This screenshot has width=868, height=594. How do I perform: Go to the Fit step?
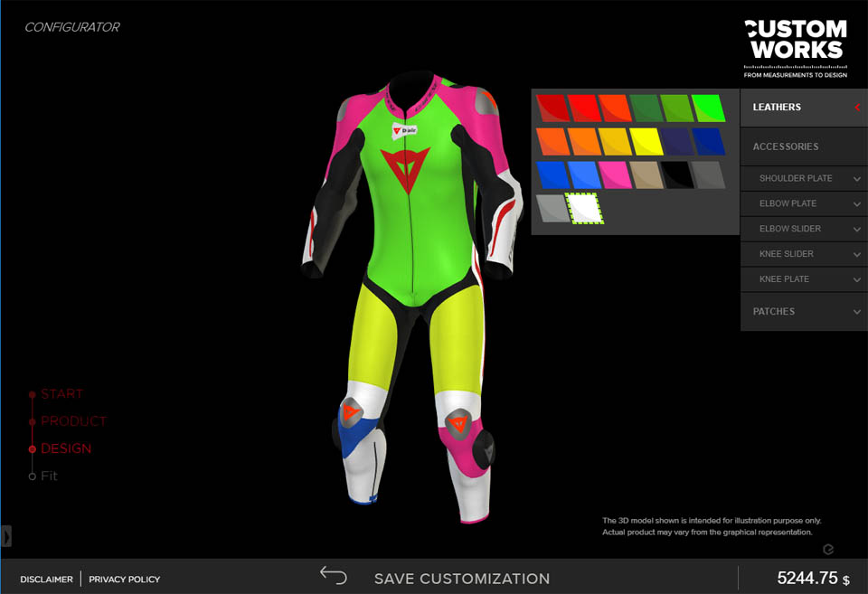49,476
